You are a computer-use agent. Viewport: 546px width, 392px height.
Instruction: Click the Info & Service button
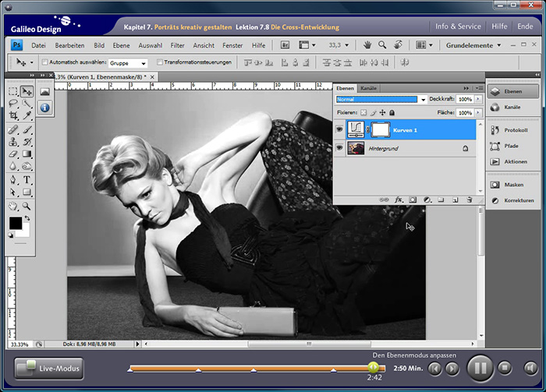(458, 26)
